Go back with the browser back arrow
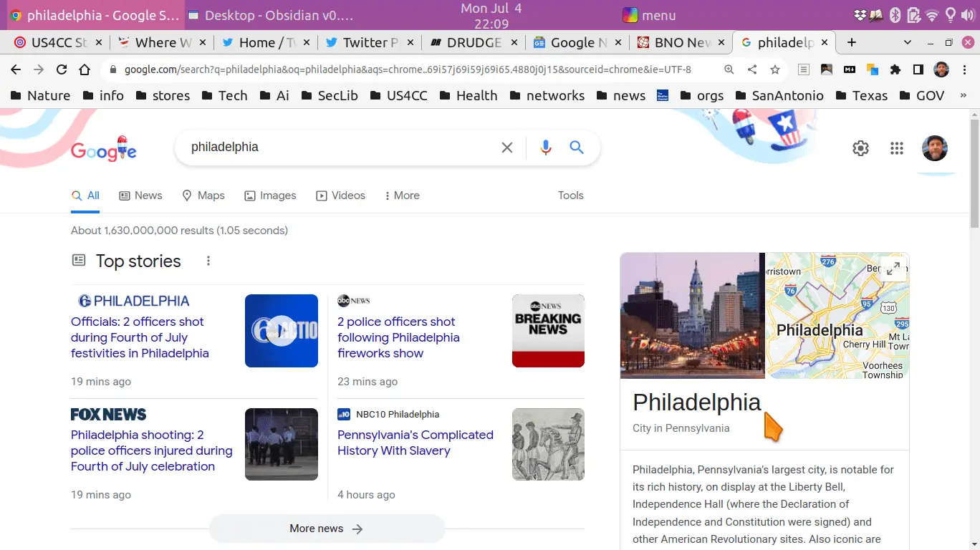The width and height of the screenshot is (980, 550). (x=16, y=69)
